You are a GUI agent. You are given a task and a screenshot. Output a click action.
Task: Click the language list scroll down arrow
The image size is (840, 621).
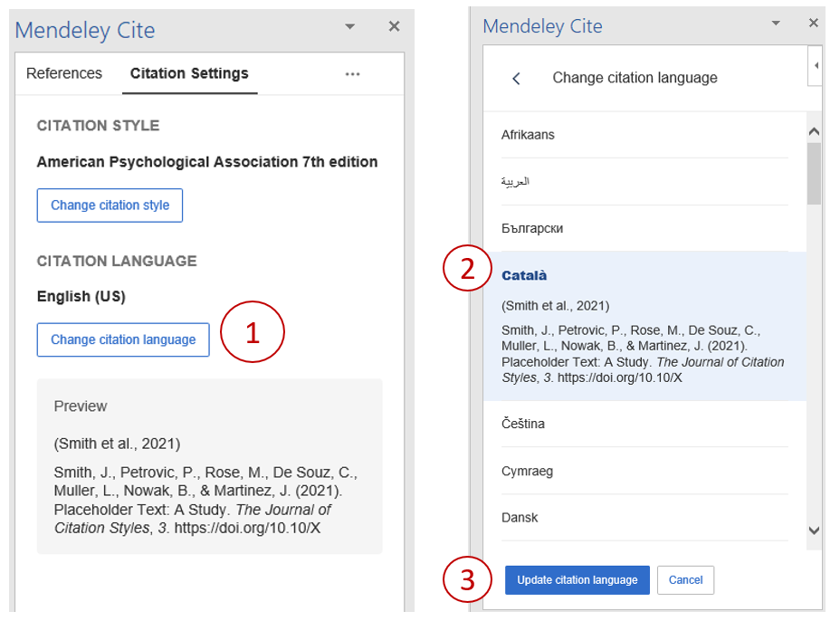815,530
